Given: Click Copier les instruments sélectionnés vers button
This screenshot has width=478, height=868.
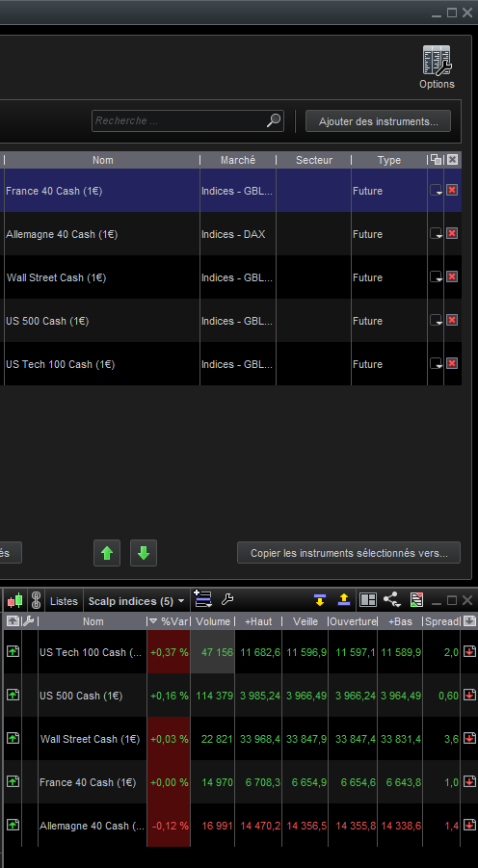Looking at the screenshot, I should [349, 553].
